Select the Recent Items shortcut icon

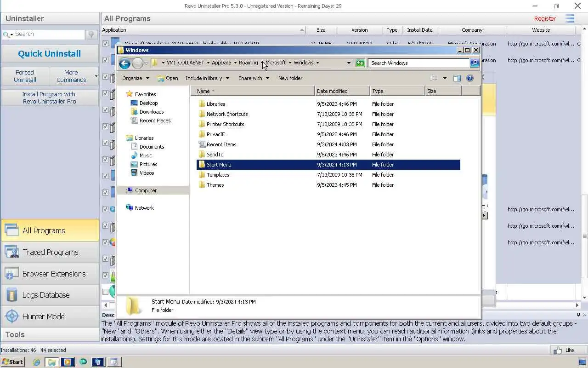coord(202,144)
